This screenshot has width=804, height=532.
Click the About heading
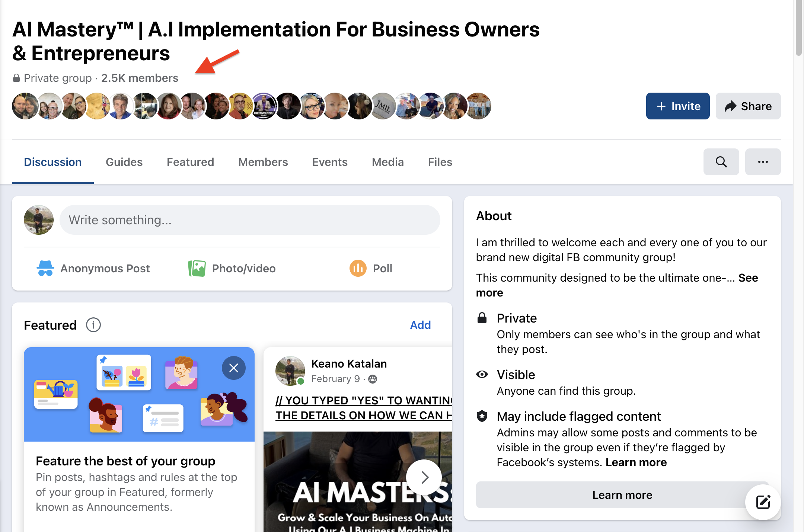click(x=494, y=216)
